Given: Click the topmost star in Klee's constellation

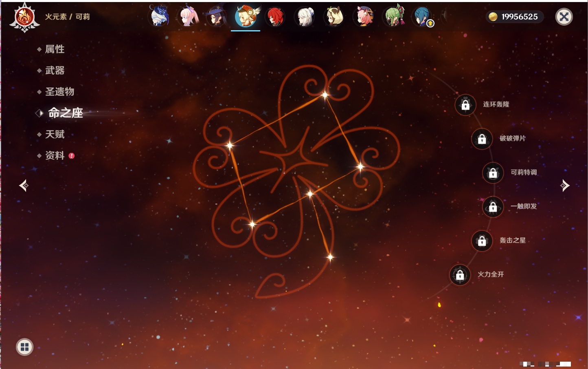Looking at the screenshot, I should click(x=325, y=95).
